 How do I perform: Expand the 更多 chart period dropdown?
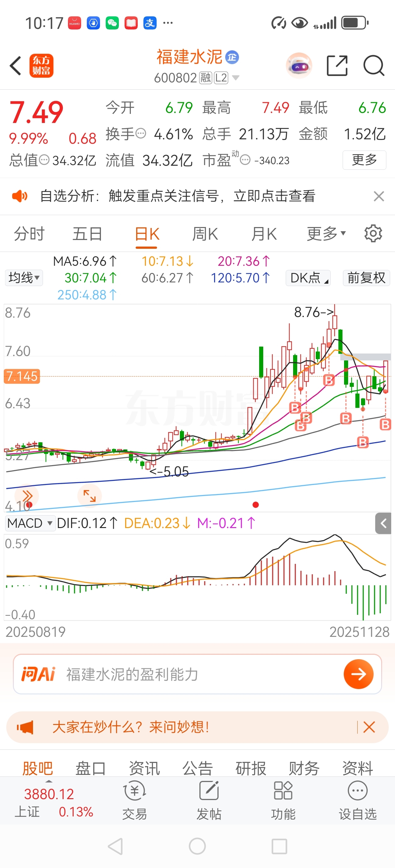[x=326, y=233]
